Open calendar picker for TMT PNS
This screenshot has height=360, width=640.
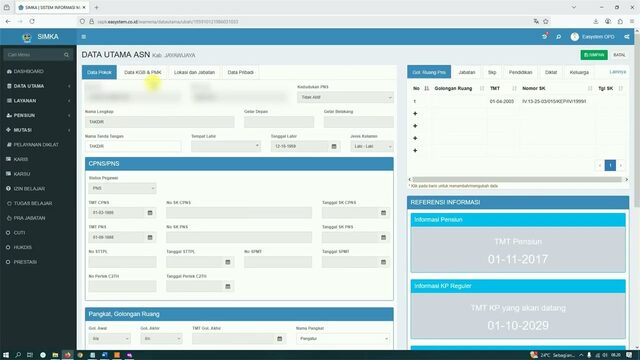click(150, 237)
